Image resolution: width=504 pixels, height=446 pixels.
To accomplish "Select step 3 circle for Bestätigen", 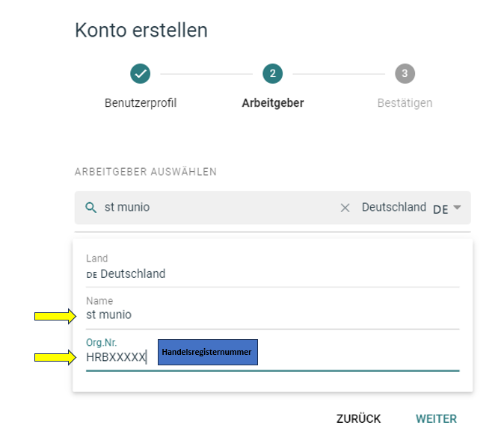I will [405, 73].
